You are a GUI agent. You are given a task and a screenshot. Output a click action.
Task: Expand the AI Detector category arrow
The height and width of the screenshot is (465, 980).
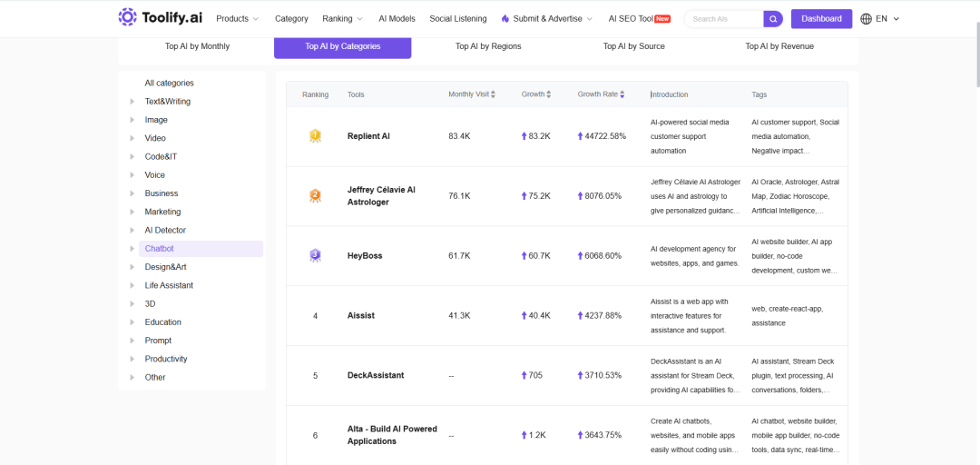[132, 231]
